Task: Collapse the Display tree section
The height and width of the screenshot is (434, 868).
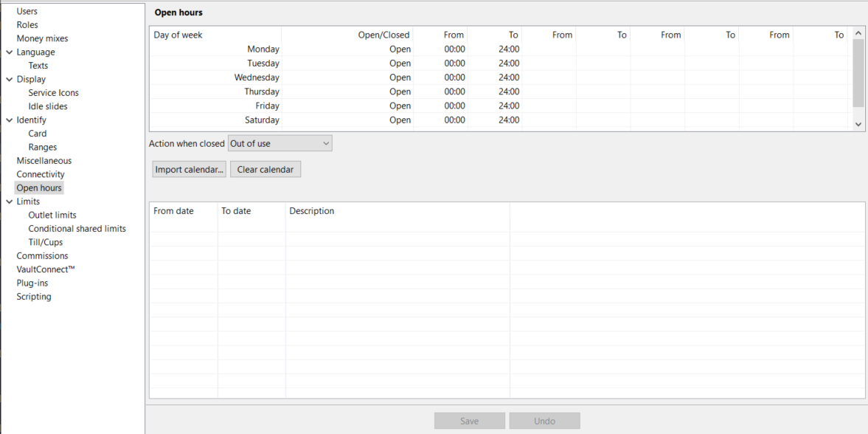Action: point(8,79)
